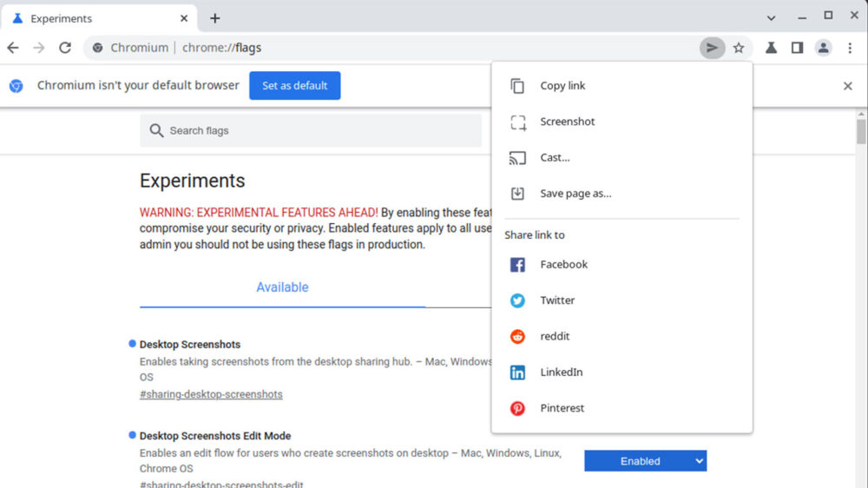
Task: Share link to reddit
Action: pyautogui.click(x=555, y=336)
